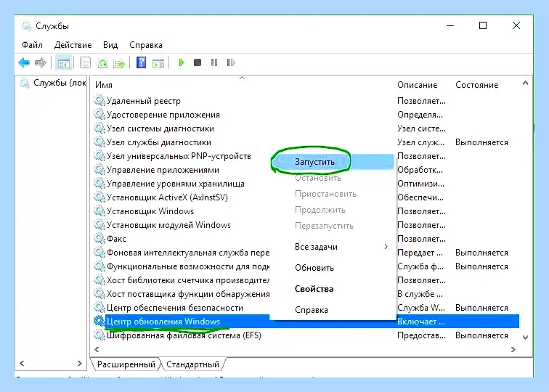Minimize the Службы window
Image resolution: width=549 pixels, height=392 pixels.
[450, 25]
